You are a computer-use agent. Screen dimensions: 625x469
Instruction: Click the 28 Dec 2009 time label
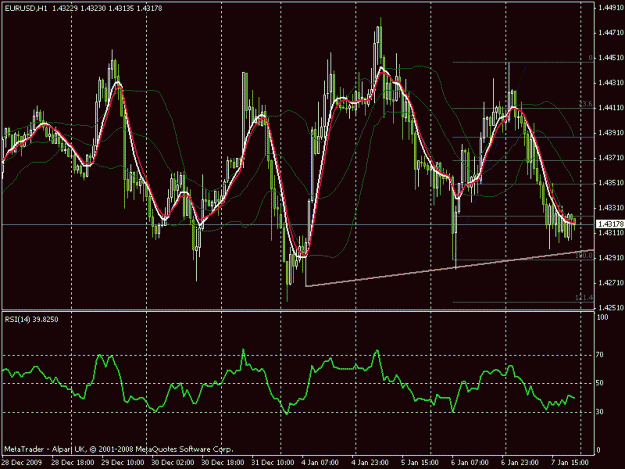point(22,463)
